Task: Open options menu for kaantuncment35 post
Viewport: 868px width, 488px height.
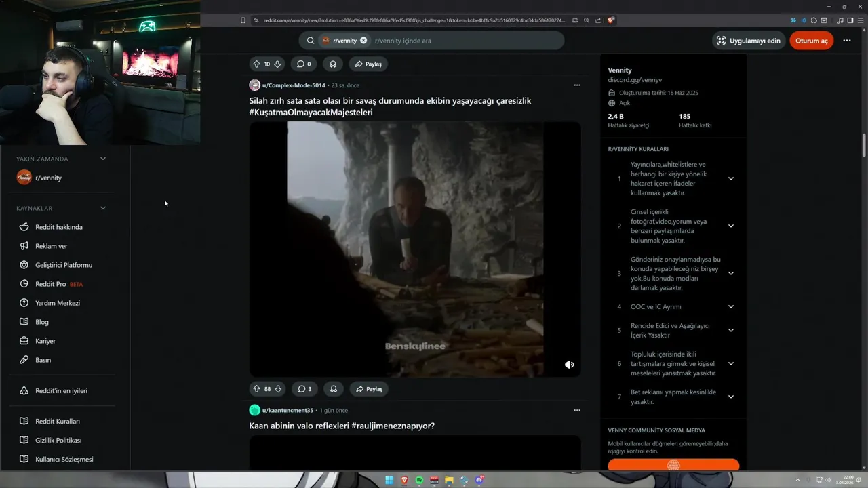Action: tap(577, 410)
